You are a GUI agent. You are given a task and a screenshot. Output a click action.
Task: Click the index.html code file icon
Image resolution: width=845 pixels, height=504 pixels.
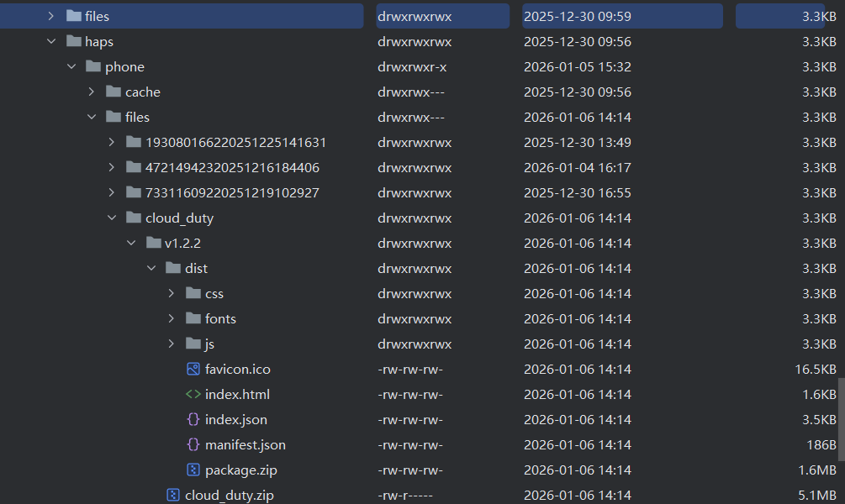tap(193, 394)
